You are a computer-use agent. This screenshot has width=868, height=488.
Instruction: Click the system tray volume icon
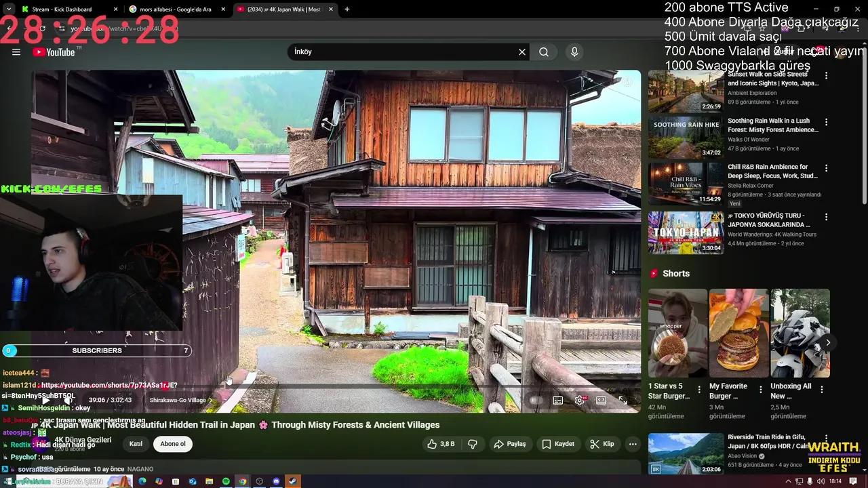pos(821,481)
